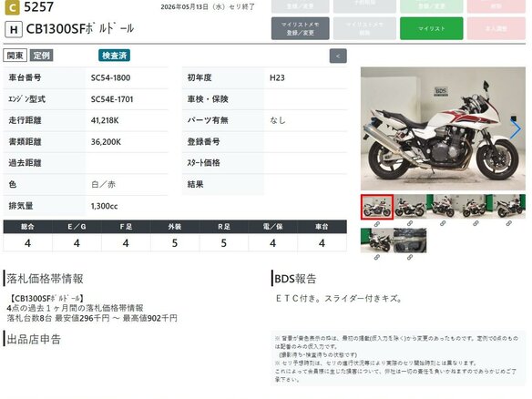
Task: Click the 関東 region tag
Action: [x=15, y=56]
